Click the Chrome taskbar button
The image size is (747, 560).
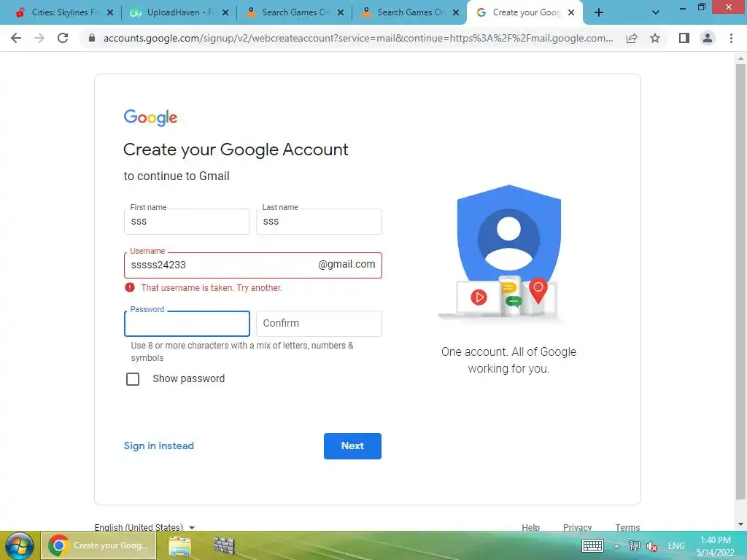coord(98,545)
